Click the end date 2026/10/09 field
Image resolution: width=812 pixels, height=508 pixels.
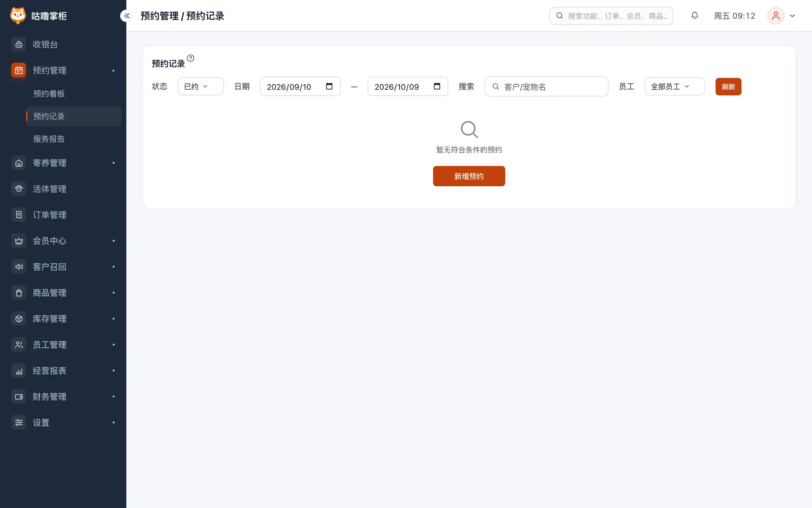(x=408, y=86)
